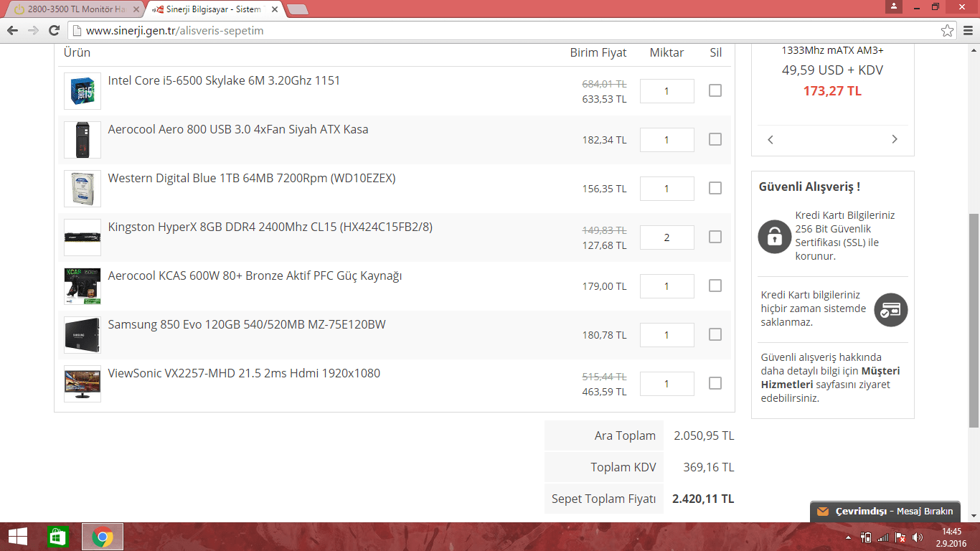Viewport: 980px width, 551px height.
Task: Open the volume control in the tray
Action: pos(917,537)
